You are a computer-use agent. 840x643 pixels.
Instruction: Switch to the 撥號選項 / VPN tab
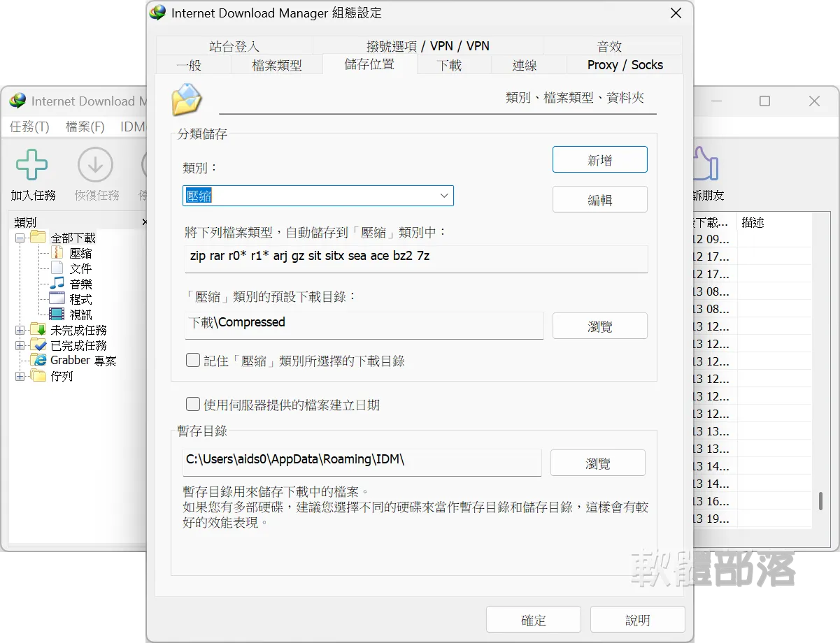point(428,46)
